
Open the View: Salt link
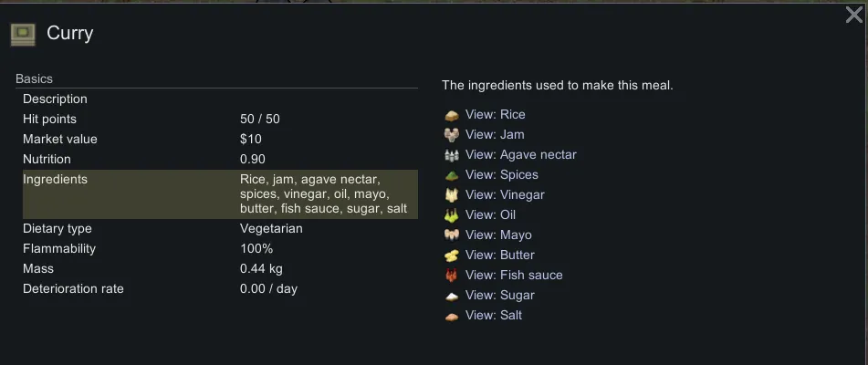pos(494,316)
